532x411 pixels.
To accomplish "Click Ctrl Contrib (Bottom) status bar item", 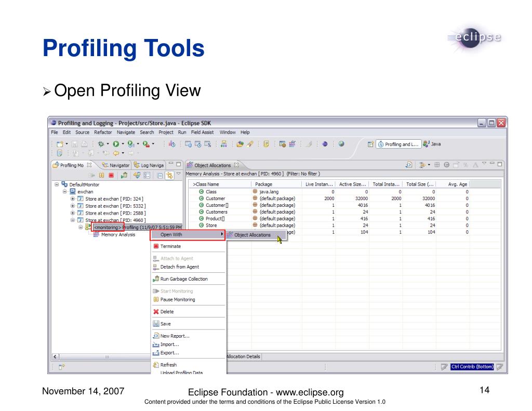I will pos(472,367).
